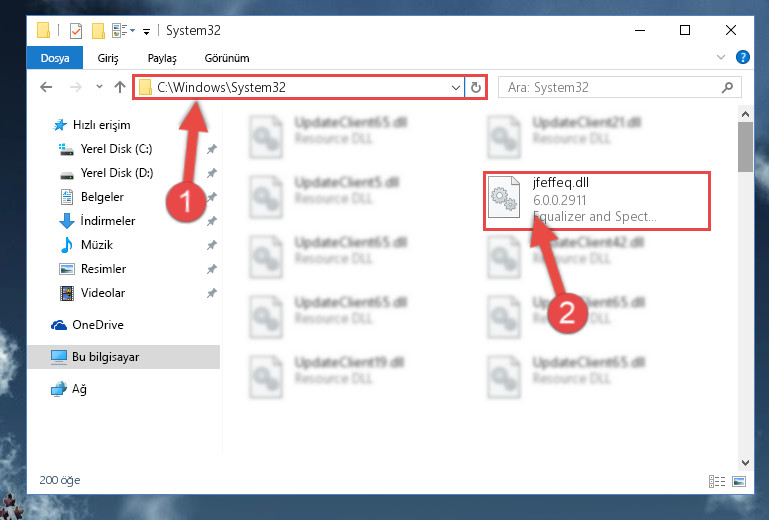Click the search magnifier icon
The width and height of the screenshot is (769, 520).
point(727,87)
